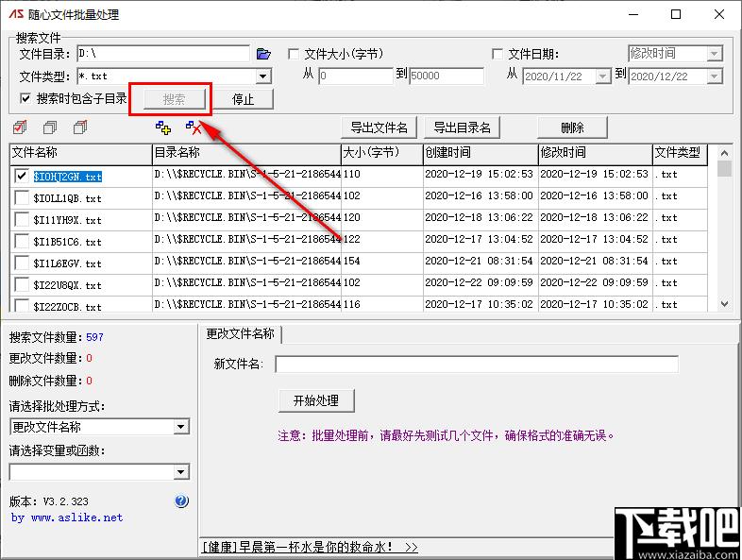Focus the file size 从 0 field

tap(356, 76)
